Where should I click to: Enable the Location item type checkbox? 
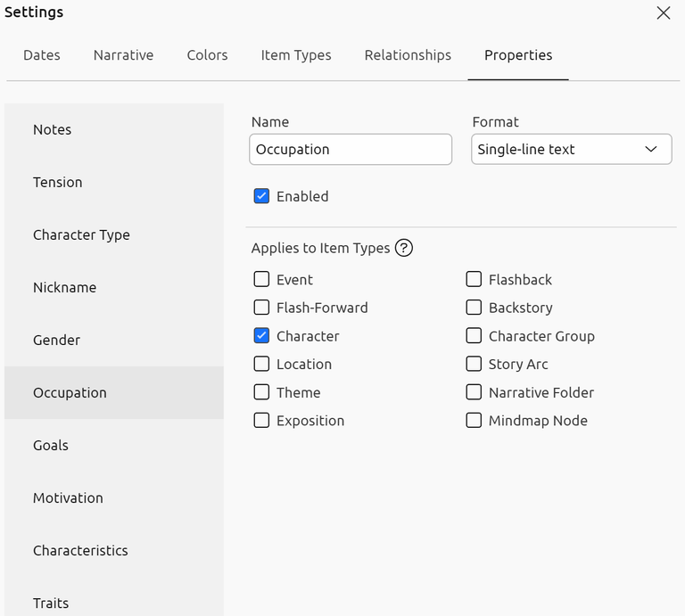point(261,364)
